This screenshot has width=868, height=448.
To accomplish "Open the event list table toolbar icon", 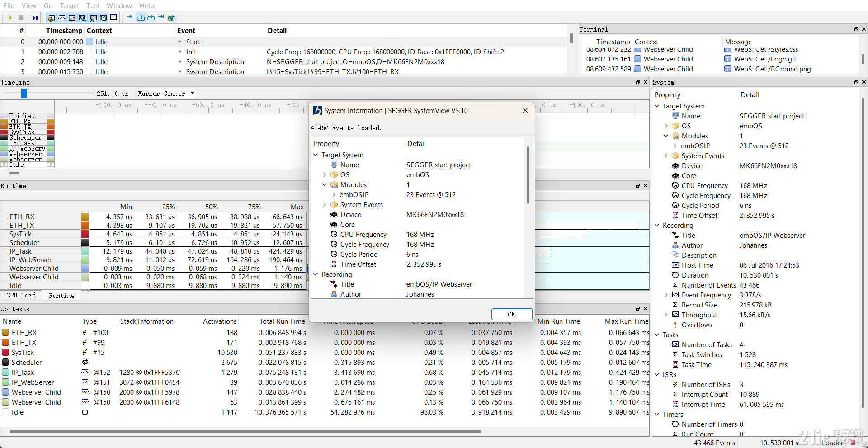I will (x=113, y=18).
